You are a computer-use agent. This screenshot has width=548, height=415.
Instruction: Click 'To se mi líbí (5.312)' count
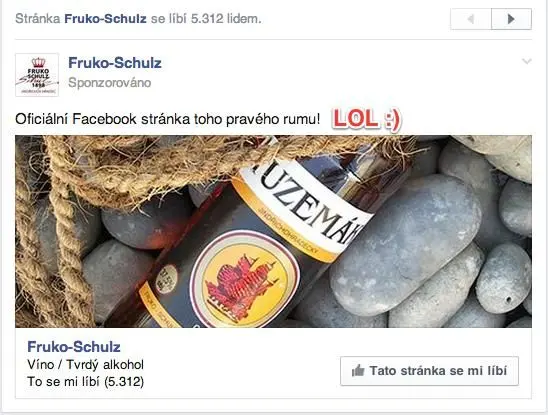point(86,381)
